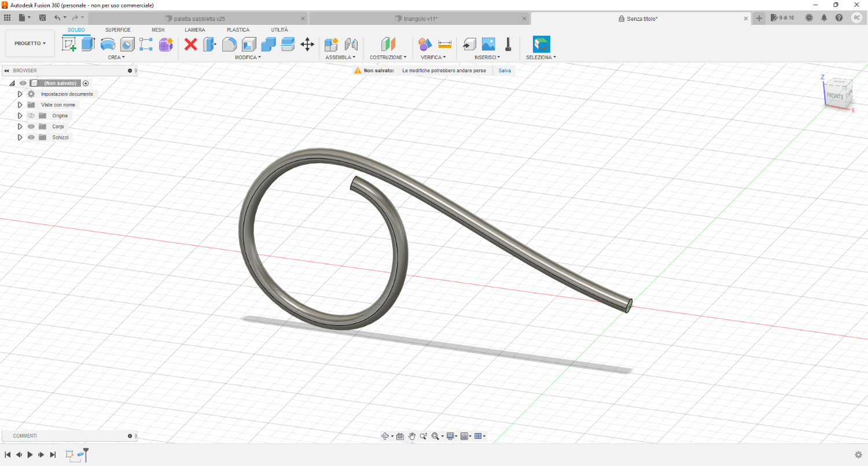The height and width of the screenshot is (466, 868).
Task: Expand the Origine folder
Action: pos(20,116)
